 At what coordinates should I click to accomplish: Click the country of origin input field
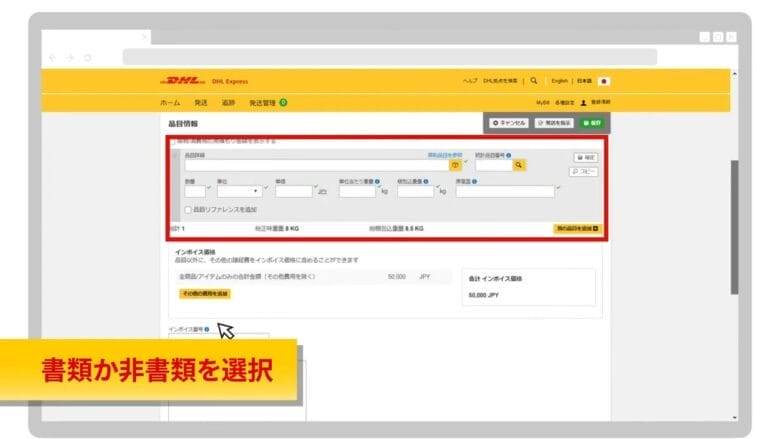(505, 191)
